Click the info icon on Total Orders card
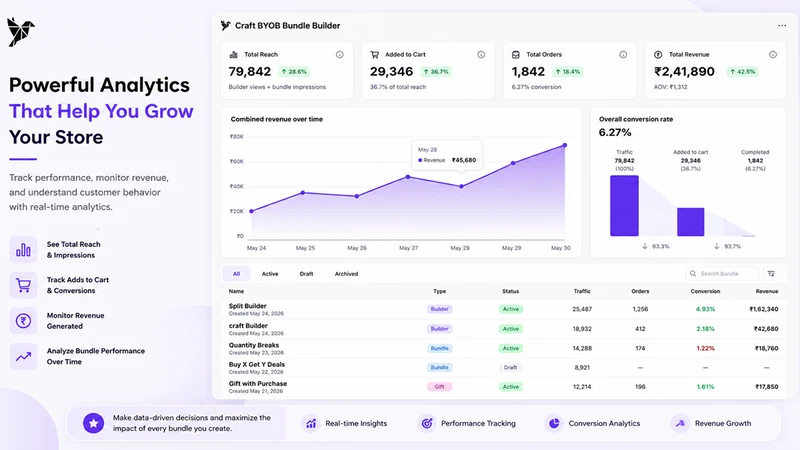800x450 pixels. click(623, 55)
